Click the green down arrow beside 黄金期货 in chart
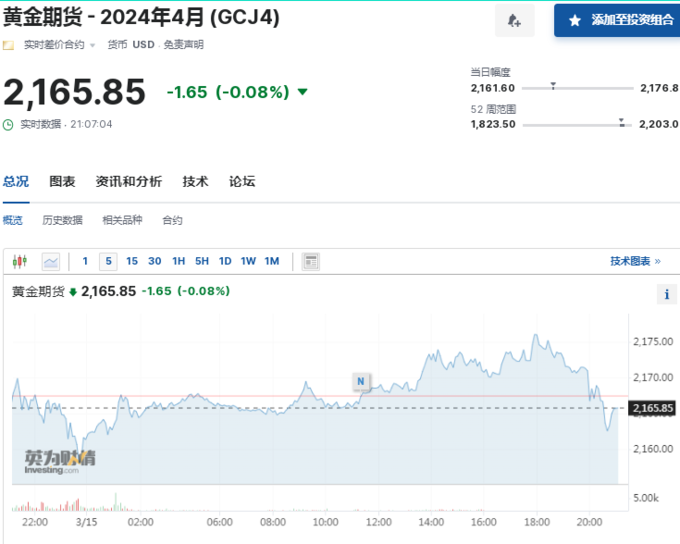The image size is (680, 544). click(x=73, y=292)
